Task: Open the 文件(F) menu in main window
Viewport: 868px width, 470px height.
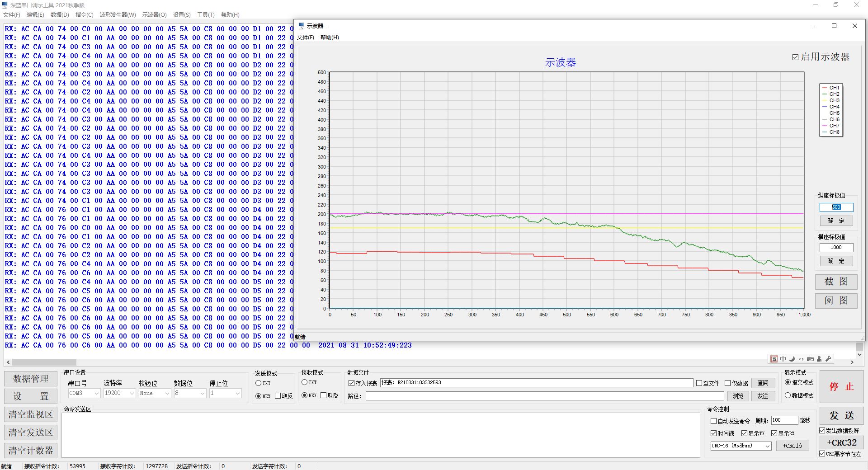Action: click(12, 15)
